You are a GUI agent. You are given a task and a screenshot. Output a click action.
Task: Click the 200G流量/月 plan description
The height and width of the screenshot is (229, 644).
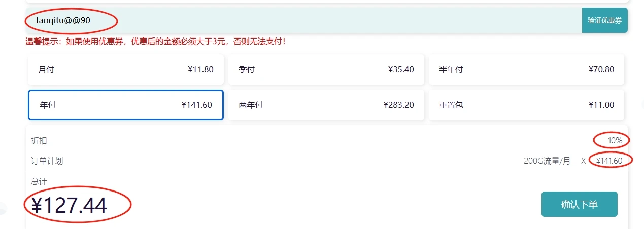[x=547, y=161]
